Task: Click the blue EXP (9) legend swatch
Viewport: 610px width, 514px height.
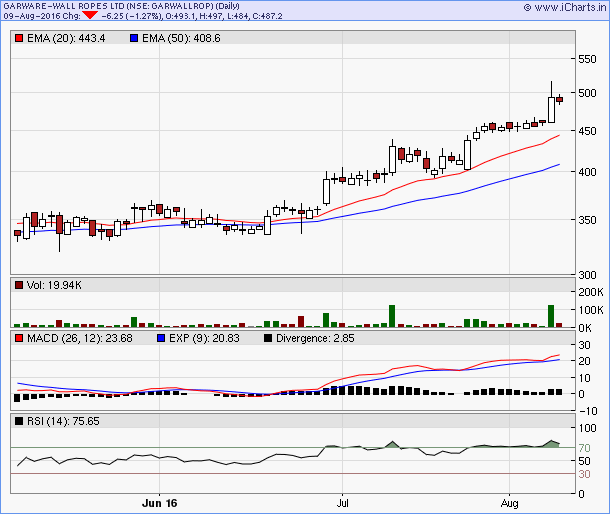Action: point(161,338)
